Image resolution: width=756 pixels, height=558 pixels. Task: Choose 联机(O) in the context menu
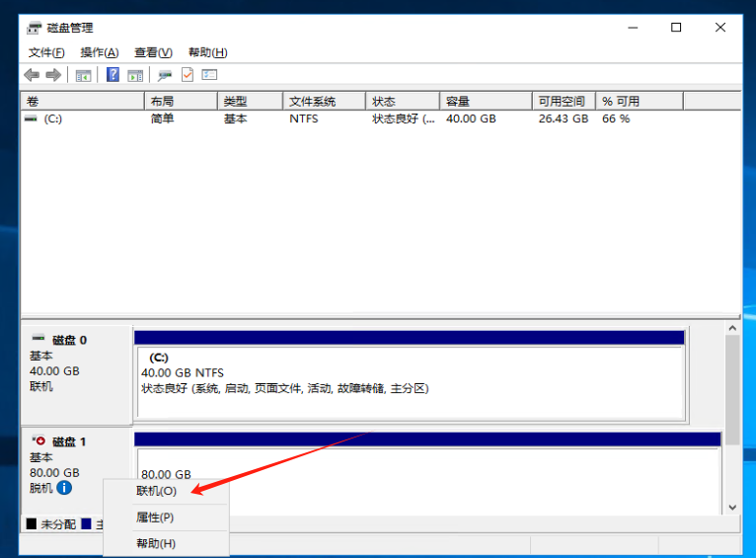[x=166, y=491]
